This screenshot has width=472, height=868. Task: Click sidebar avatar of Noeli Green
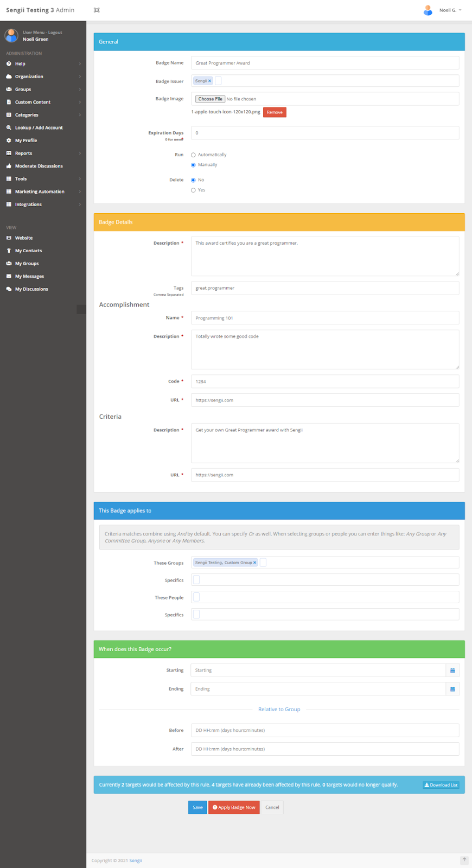point(11,35)
